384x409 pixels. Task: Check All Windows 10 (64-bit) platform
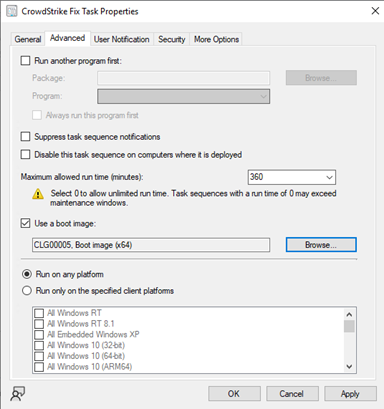pos(39,356)
